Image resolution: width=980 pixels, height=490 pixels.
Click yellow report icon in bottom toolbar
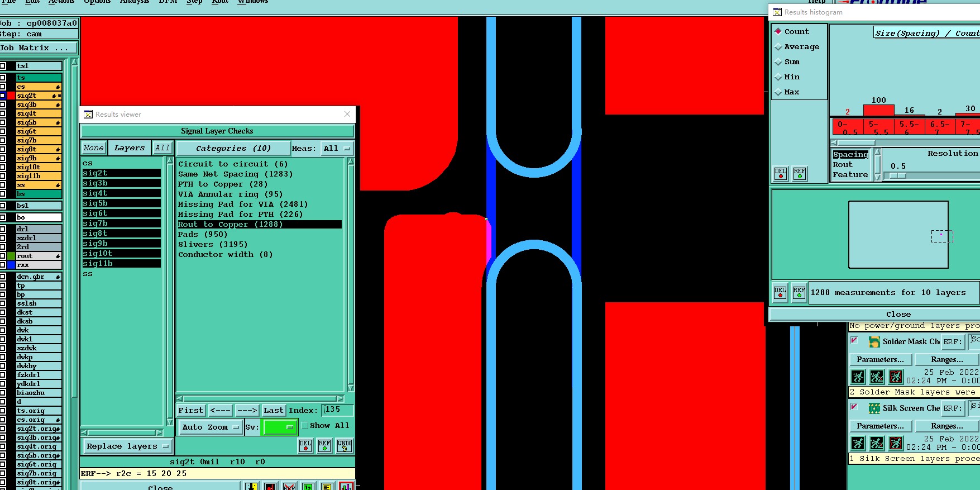[x=327, y=486]
